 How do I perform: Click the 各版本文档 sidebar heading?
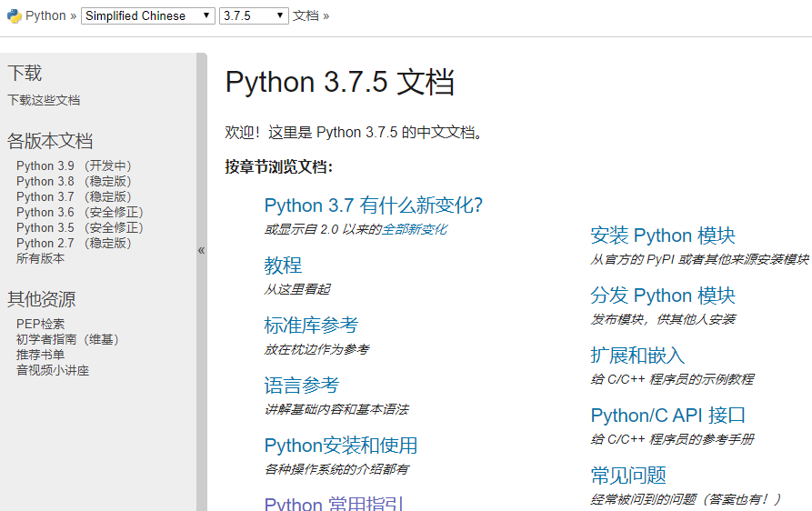50,141
